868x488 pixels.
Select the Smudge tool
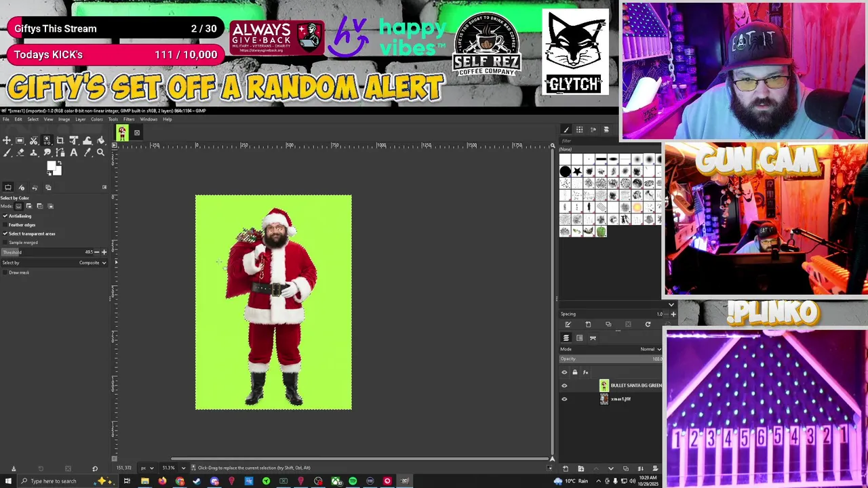47,152
